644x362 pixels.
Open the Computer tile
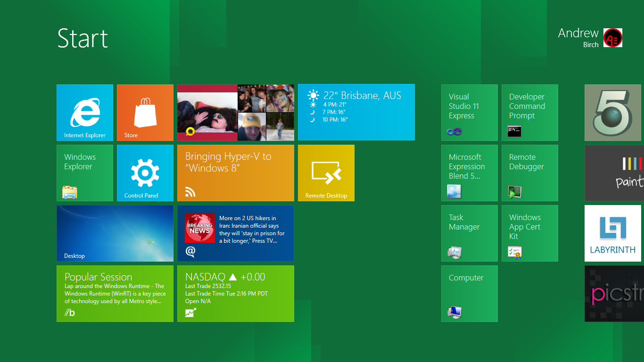[470, 294]
